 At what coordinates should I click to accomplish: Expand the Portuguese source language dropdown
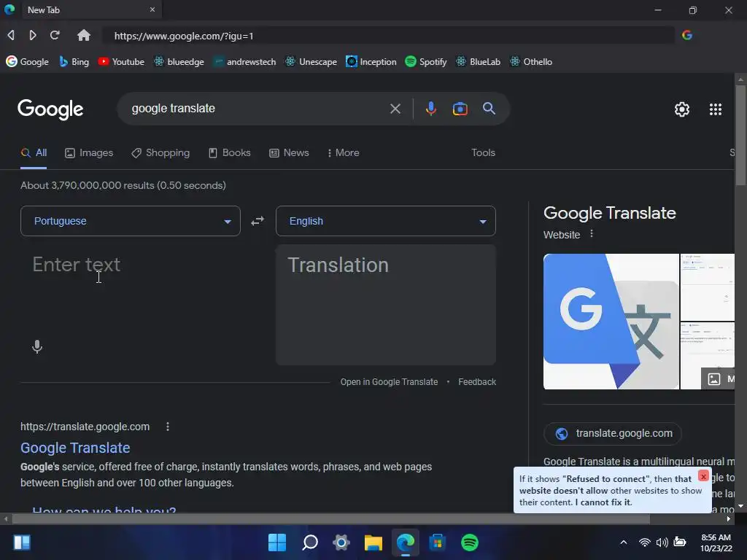[131, 221]
